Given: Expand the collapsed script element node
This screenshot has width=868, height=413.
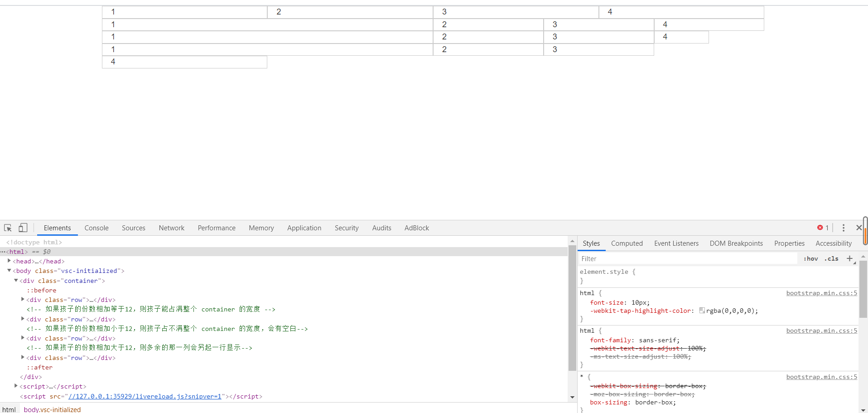Looking at the screenshot, I should (16, 386).
